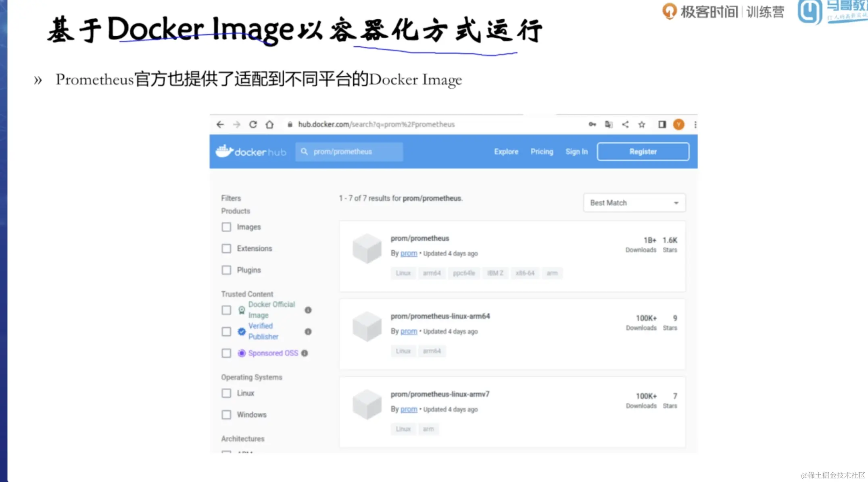Click the password key icon in address bar
The width and height of the screenshot is (868, 482).
(592, 125)
